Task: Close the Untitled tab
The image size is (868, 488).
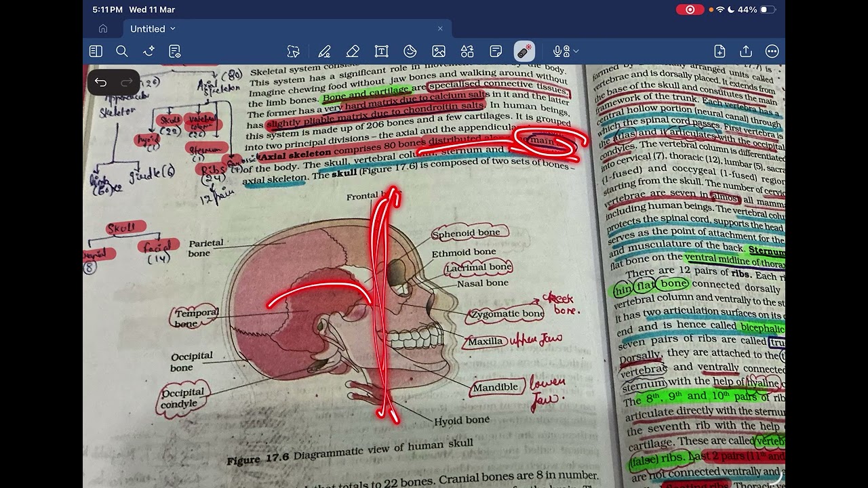Action: [440, 28]
